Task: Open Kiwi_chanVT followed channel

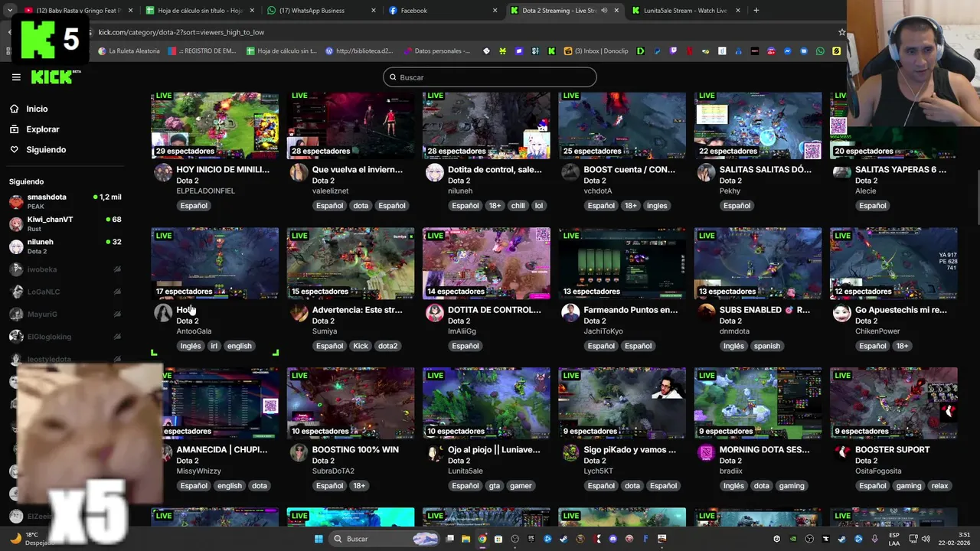Action: (65, 223)
